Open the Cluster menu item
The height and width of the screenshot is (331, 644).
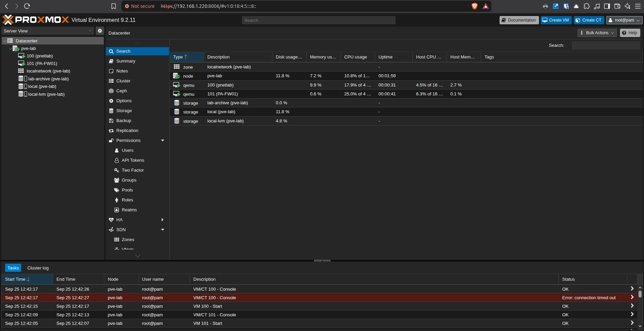[x=137, y=81]
